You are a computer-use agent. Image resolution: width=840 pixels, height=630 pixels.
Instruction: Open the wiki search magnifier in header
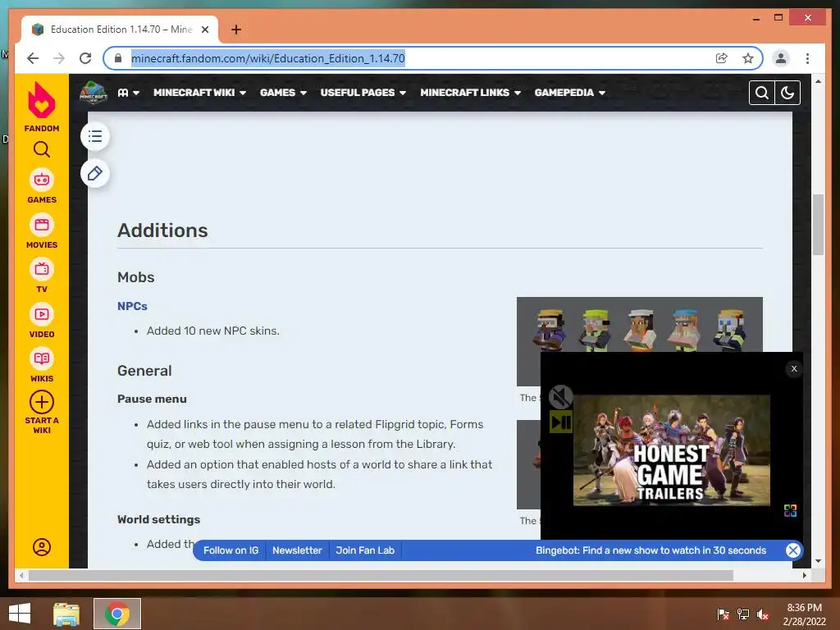tap(762, 93)
